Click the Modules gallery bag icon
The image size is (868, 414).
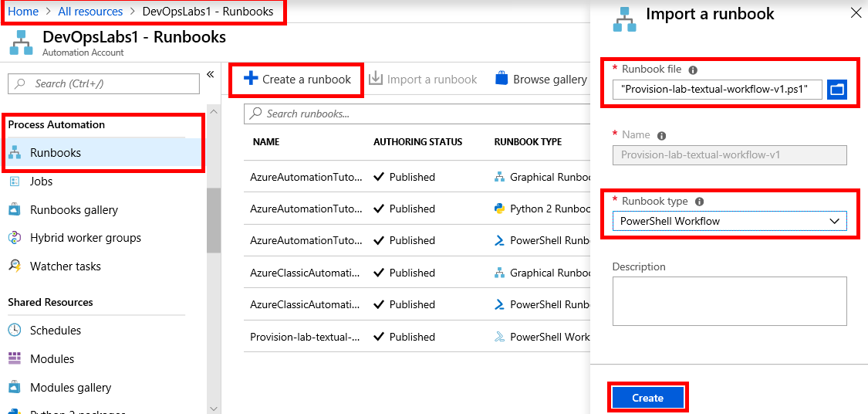[x=15, y=388]
